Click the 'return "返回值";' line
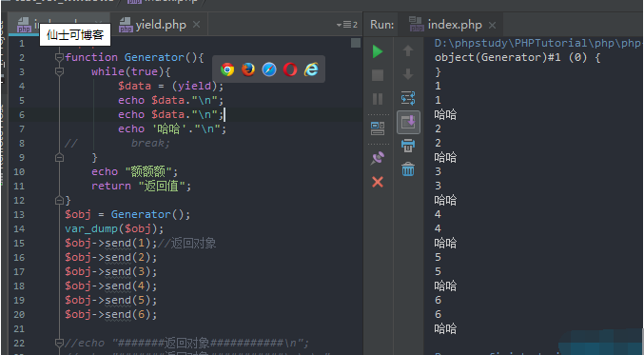The image size is (644, 355). pos(142,187)
